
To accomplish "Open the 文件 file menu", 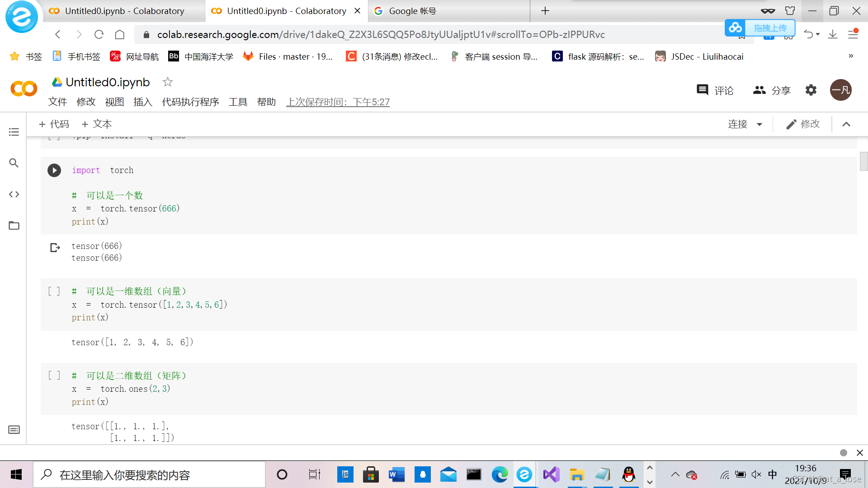I will click(57, 102).
